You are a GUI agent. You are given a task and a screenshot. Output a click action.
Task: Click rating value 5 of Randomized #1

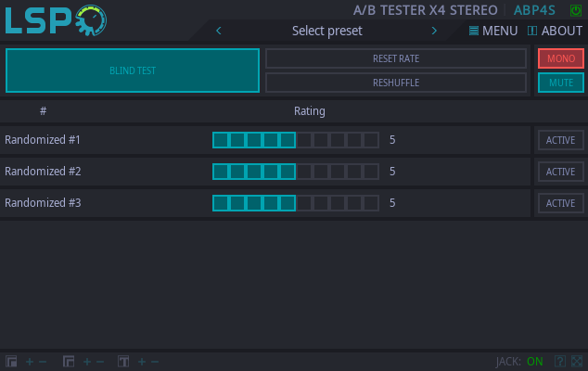(392, 140)
